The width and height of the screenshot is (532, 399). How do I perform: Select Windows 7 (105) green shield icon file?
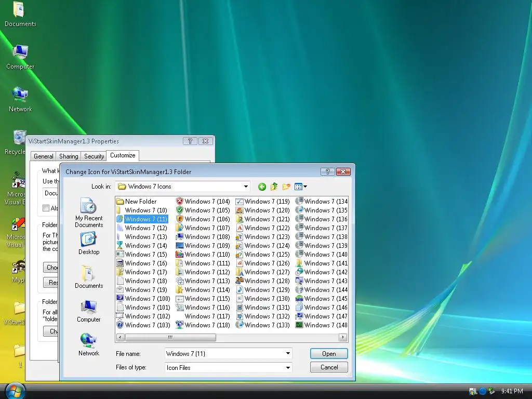[x=203, y=210]
